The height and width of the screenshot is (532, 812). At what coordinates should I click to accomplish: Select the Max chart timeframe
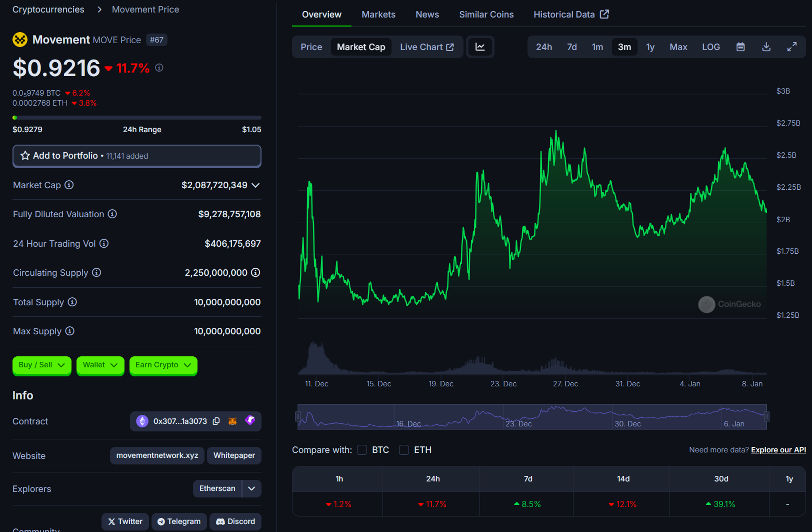point(678,47)
